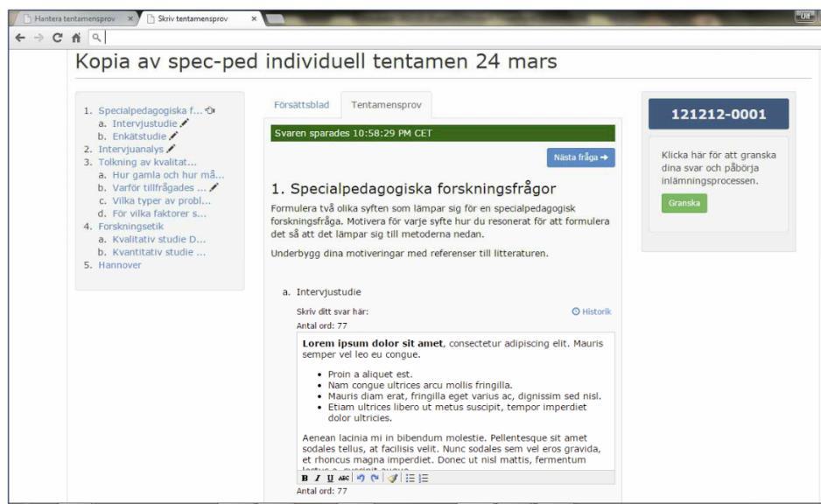Click the pencil icon beside Intervjuanalys
This screenshot has width=821, height=504.
pyautogui.click(x=171, y=149)
